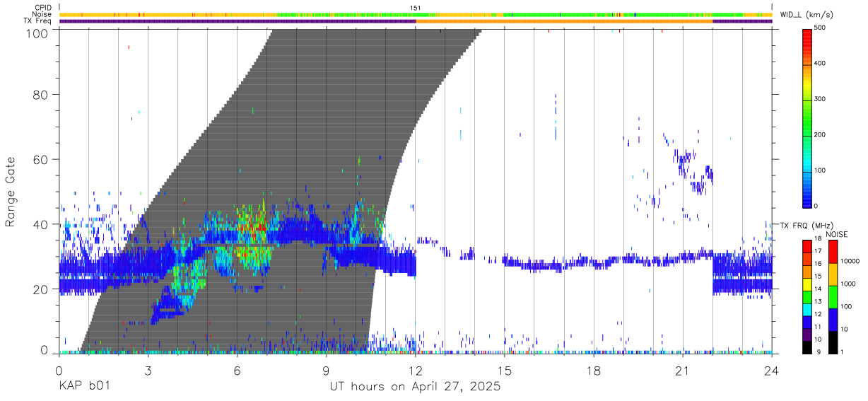Image resolution: width=868 pixels, height=401 pixels.
Task: Click the UT hours on April 27, 2025 title
Action: coord(415,388)
